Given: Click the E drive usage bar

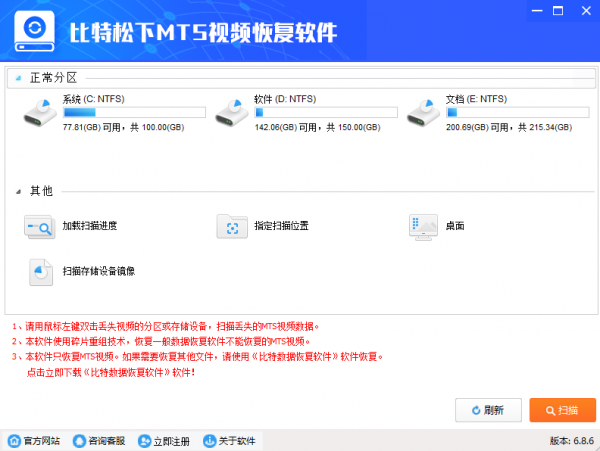Looking at the screenshot, I should (518, 112).
